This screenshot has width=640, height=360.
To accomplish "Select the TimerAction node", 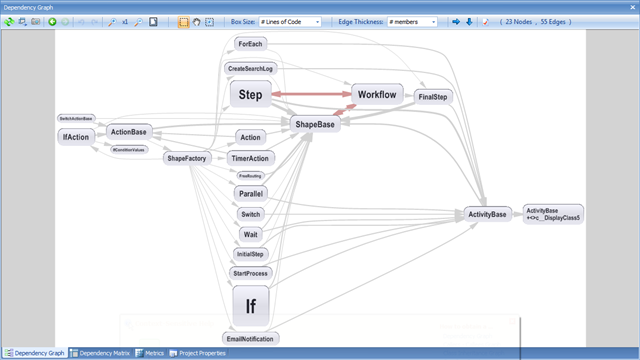I will click(x=250, y=158).
